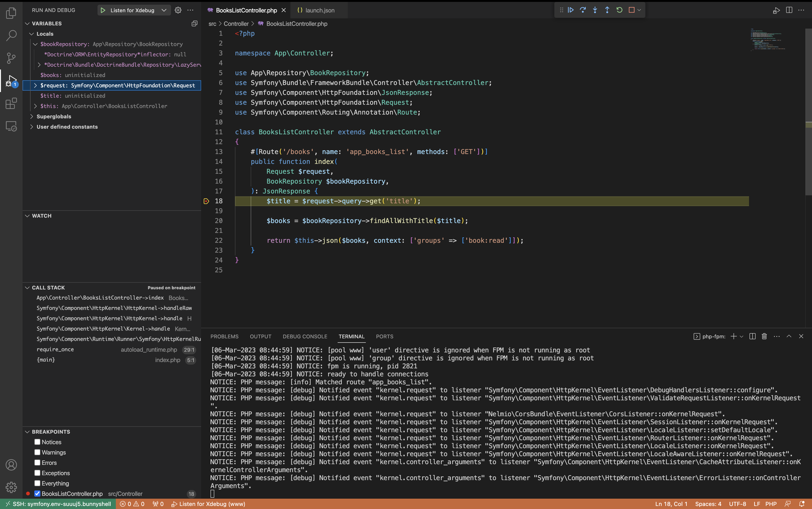This screenshot has width=812, height=509.
Task: Select {main} frame in call stack
Action: pyautogui.click(x=46, y=359)
